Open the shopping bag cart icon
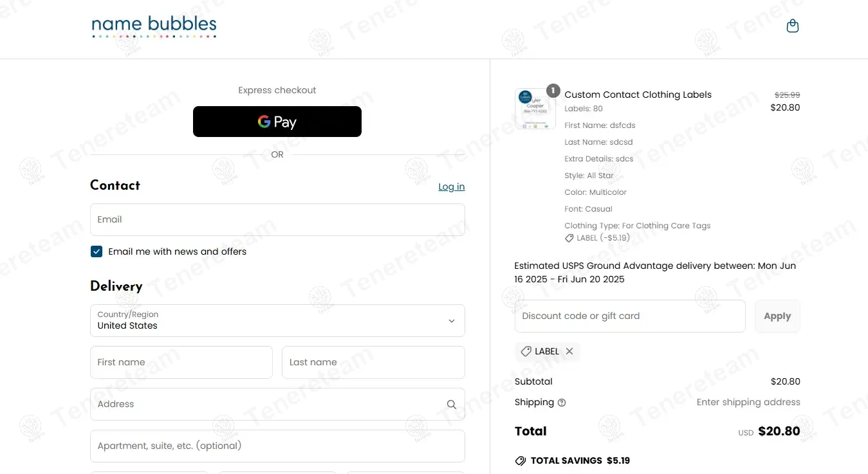This screenshot has height=474, width=868. pos(793,26)
